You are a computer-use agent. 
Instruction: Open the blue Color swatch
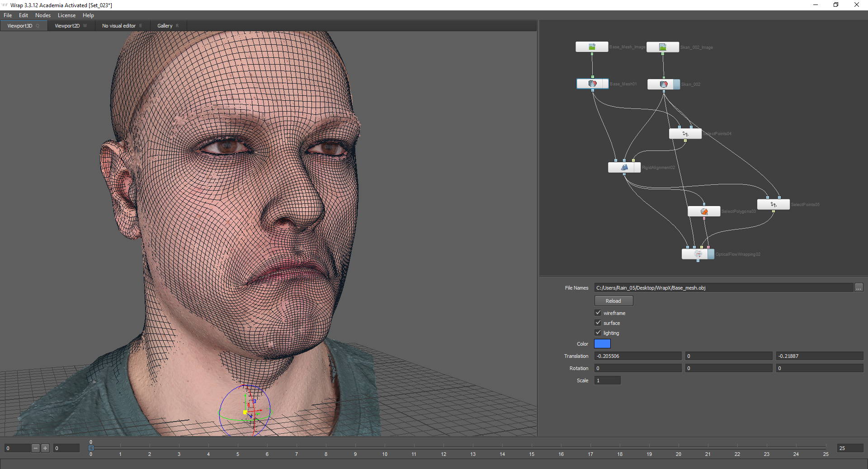point(602,344)
